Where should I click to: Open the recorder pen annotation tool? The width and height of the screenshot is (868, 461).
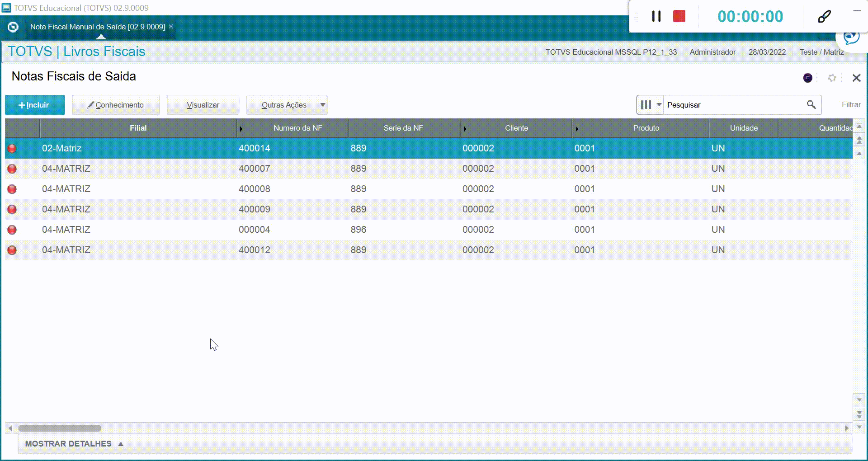tap(824, 17)
